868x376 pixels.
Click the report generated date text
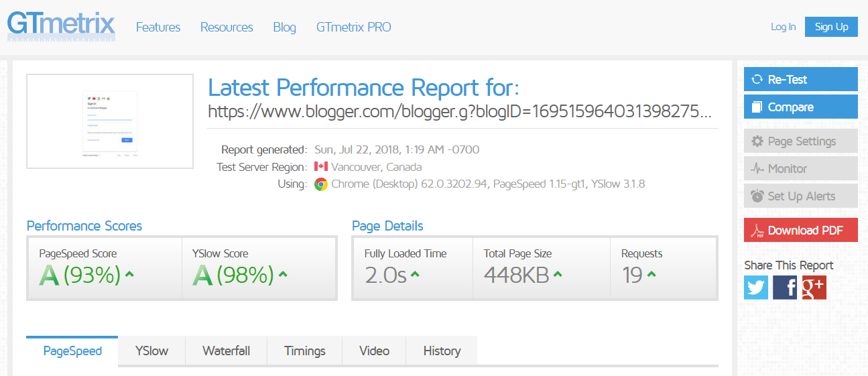pyautogui.click(x=396, y=149)
